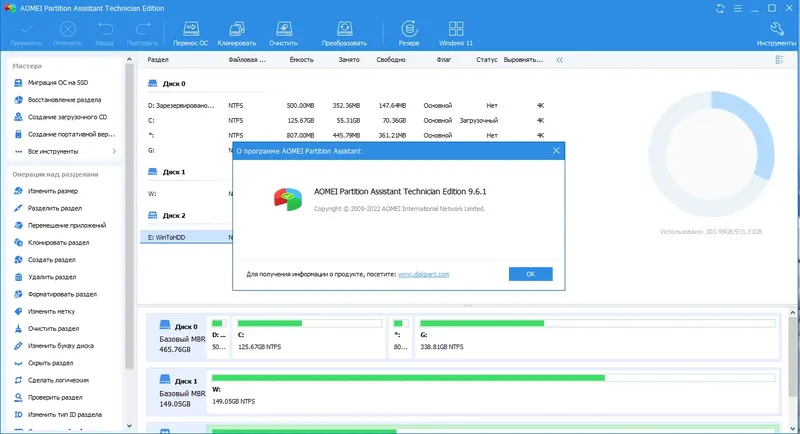800x434 pixels.
Task: Select Очистить раздел operation
Action: click(53, 329)
